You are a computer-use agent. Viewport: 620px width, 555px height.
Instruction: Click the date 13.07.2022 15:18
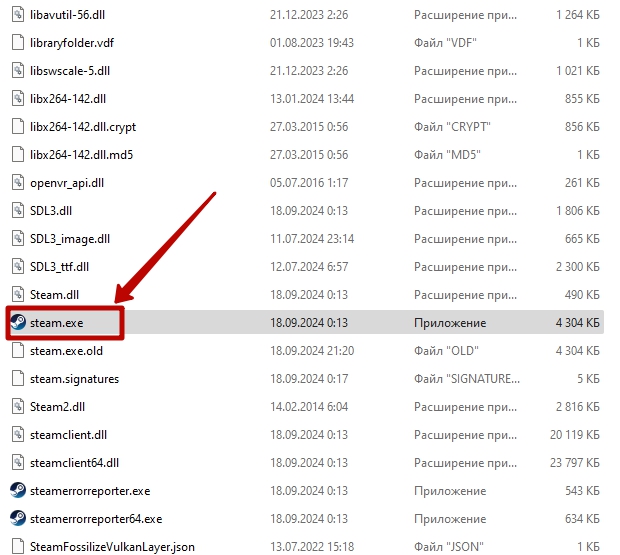click(312, 547)
